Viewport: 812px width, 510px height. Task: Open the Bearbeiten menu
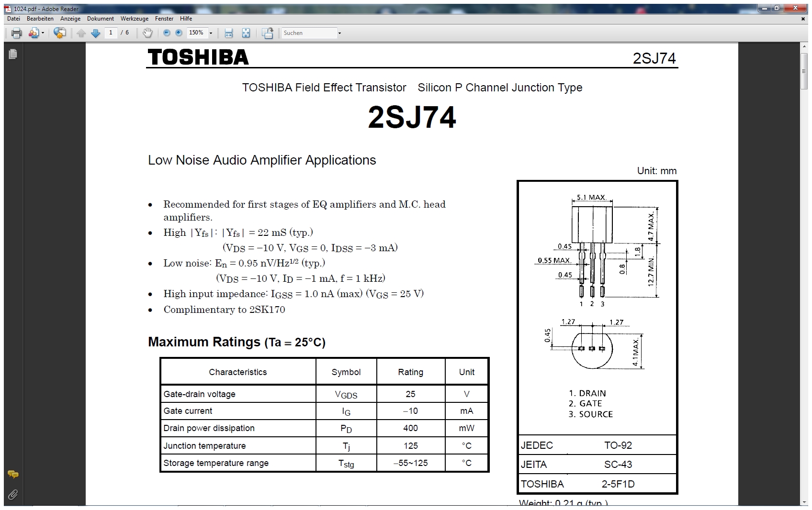40,19
